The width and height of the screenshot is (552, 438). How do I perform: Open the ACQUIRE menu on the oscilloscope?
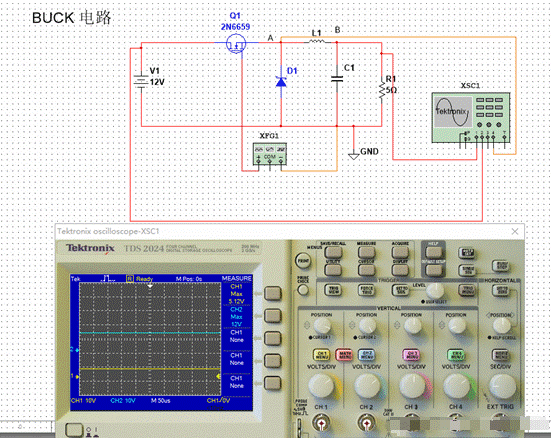(x=400, y=251)
